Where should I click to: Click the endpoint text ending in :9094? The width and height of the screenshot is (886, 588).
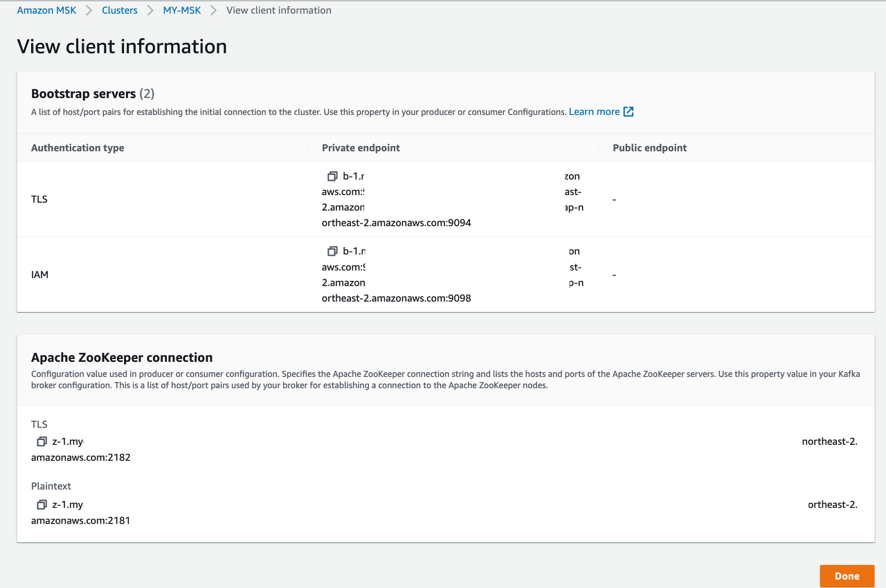(x=397, y=223)
